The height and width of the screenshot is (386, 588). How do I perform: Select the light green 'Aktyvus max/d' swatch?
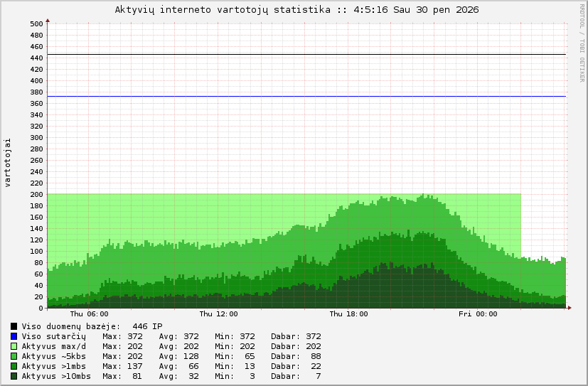[14, 346]
